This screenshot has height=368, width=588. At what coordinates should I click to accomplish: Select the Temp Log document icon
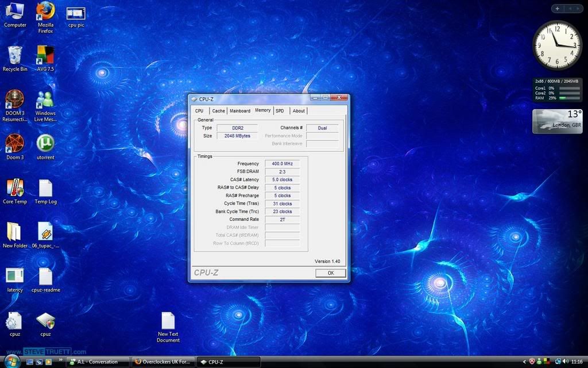[x=45, y=191]
